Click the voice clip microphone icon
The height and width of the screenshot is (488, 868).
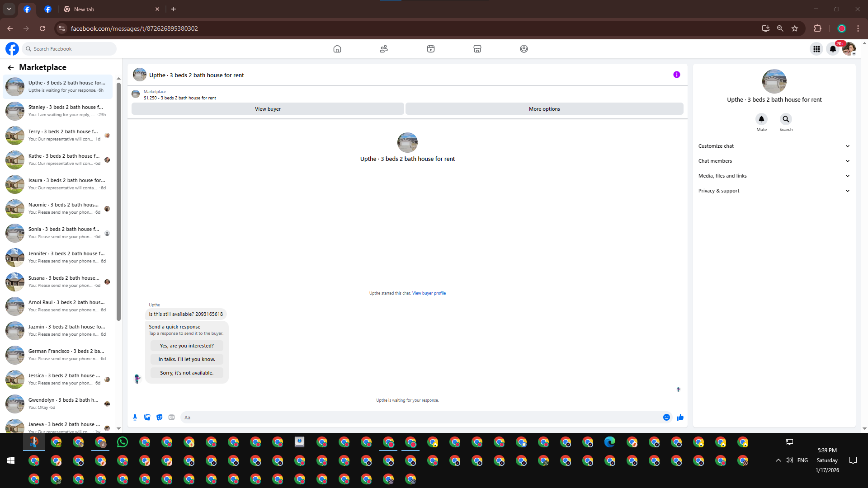coord(135,418)
